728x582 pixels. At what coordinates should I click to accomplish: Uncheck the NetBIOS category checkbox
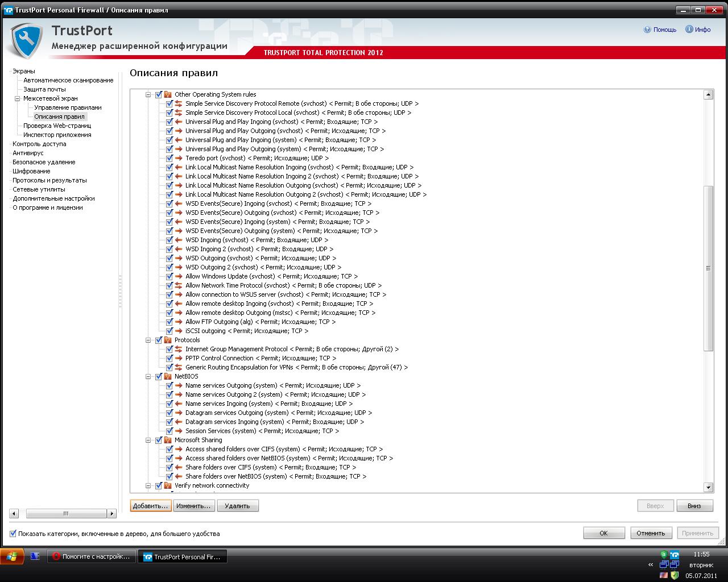[159, 376]
